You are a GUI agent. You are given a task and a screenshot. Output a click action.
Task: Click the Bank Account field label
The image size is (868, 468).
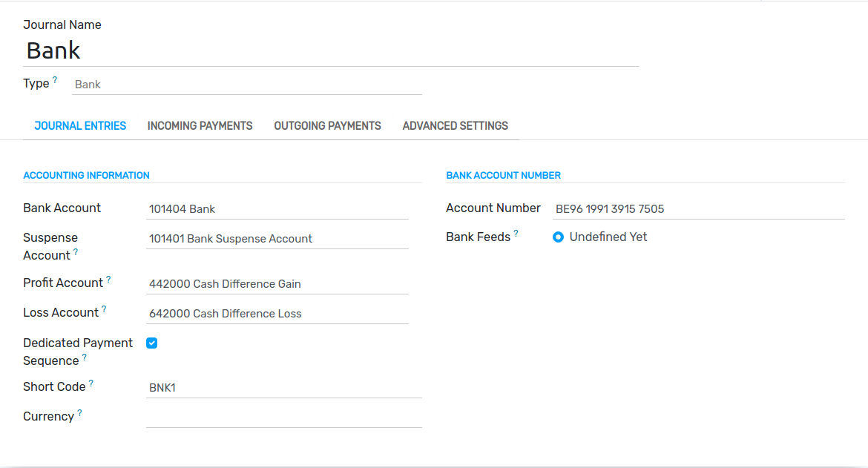point(62,208)
